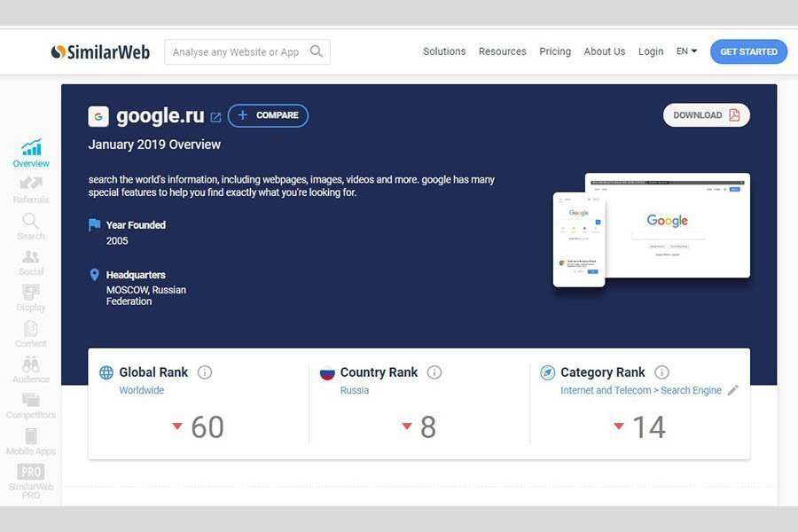This screenshot has width=798, height=532.
Task: Click the Google site preview thumbnail
Action: click(677, 225)
